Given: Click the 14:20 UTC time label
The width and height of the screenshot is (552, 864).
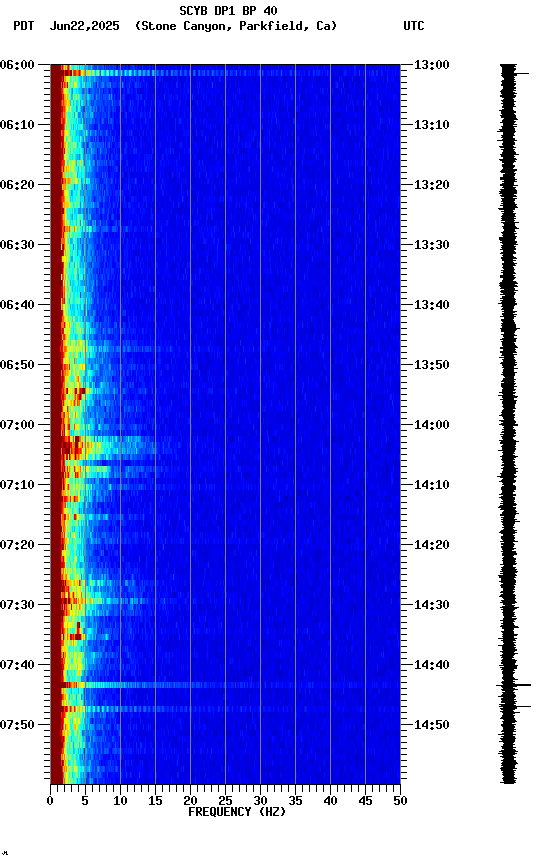Looking at the screenshot, I should click(431, 545).
